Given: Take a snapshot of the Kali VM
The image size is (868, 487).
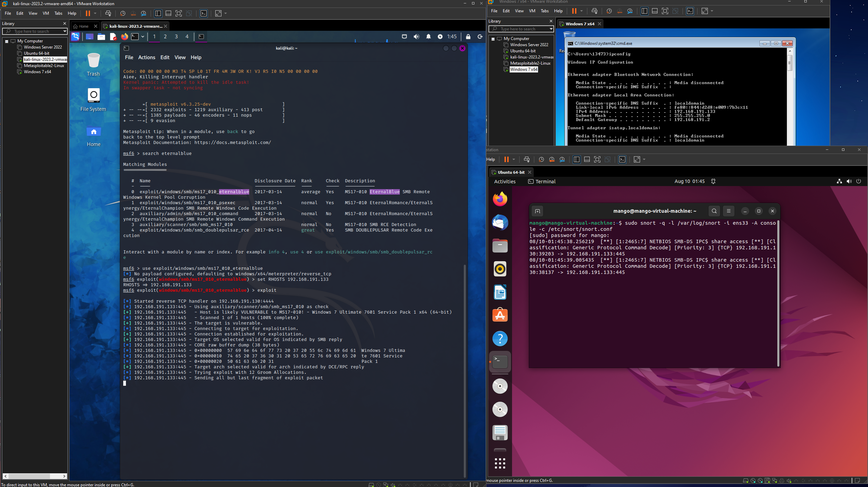Looking at the screenshot, I should 123,13.
